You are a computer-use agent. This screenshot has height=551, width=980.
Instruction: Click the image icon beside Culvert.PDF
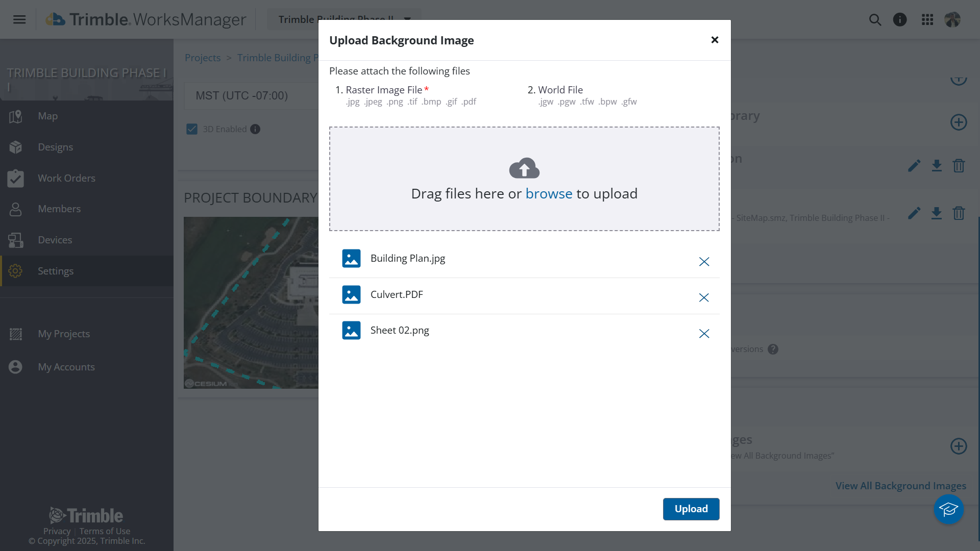click(351, 294)
